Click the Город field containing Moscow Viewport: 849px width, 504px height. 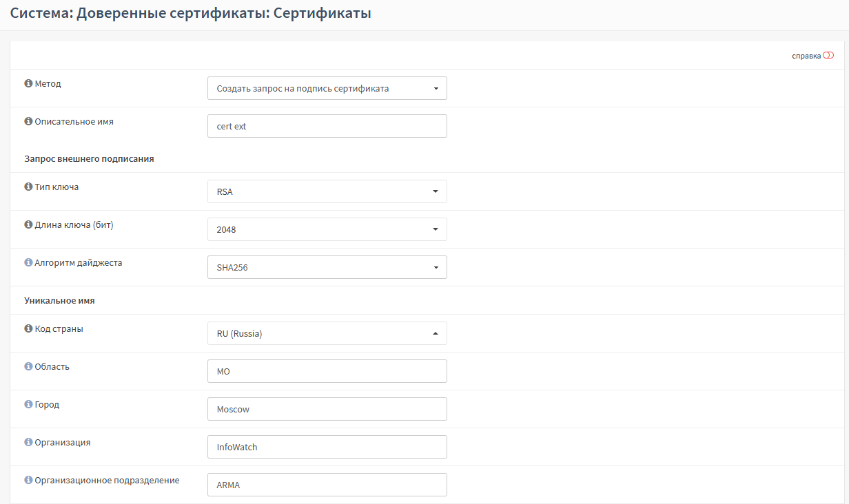[x=327, y=409]
